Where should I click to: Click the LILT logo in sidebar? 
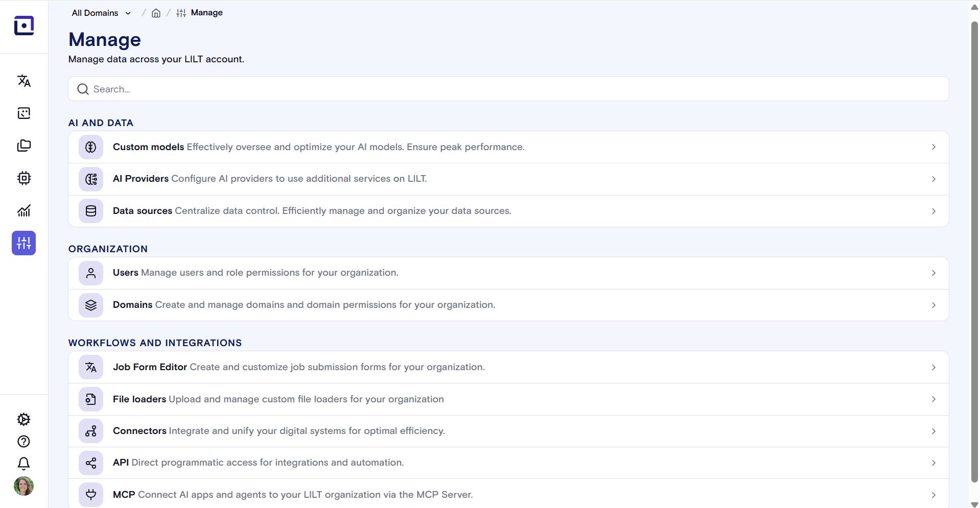point(24,26)
